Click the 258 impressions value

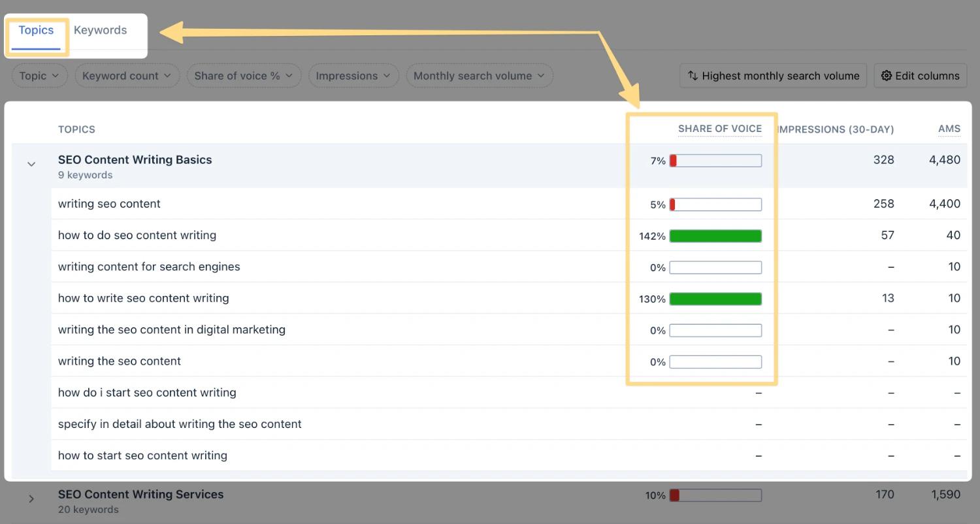coord(883,204)
